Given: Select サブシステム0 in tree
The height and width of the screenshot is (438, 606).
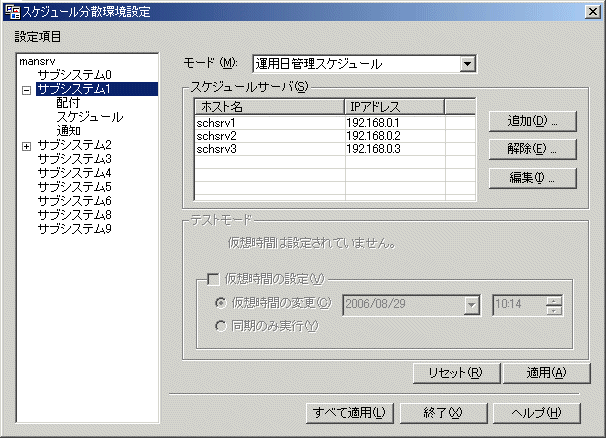Looking at the screenshot, I should (x=75, y=75).
